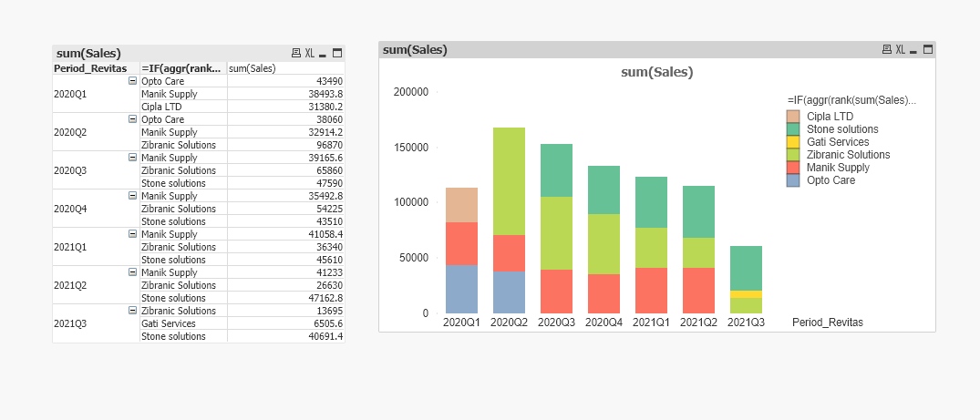
Task: Collapse the 2021Q2 row group
Action: [x=132, y=271]
